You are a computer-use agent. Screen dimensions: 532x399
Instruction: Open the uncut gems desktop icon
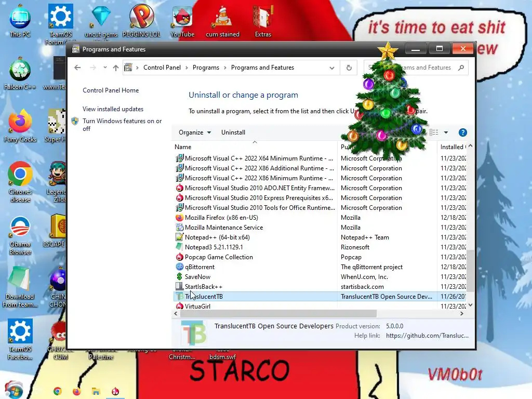(x=101, y=20)
